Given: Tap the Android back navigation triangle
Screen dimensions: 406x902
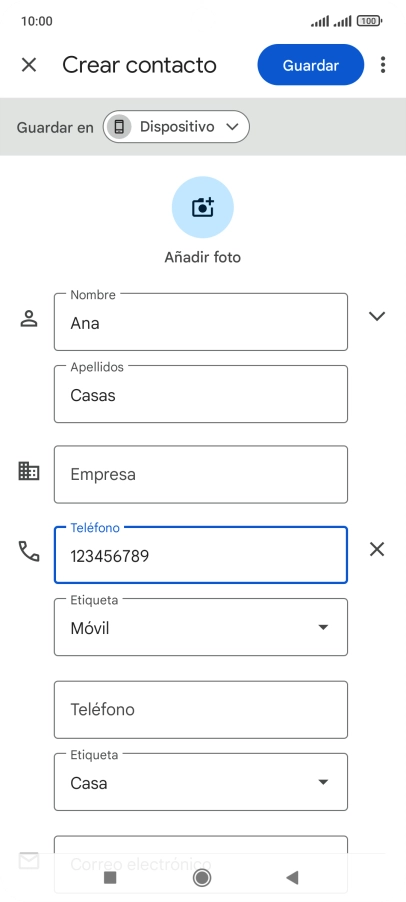Looking at the screenshot, I should [x=293, y=877].
